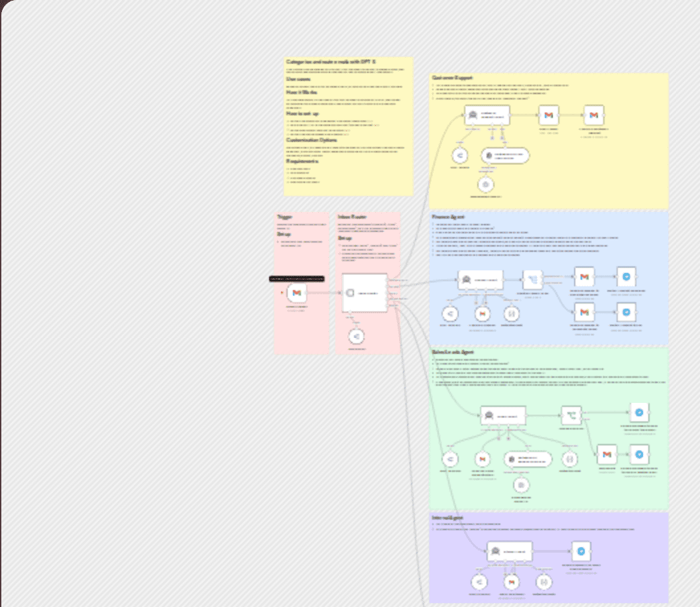
Task: Open the chat model sub-node under Customer Support agent
Action: (x=459, y=156)
